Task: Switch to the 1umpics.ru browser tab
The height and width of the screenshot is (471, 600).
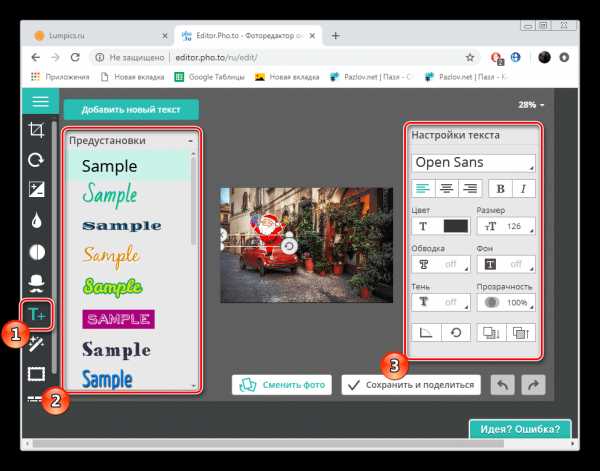Action: point(98,36)
